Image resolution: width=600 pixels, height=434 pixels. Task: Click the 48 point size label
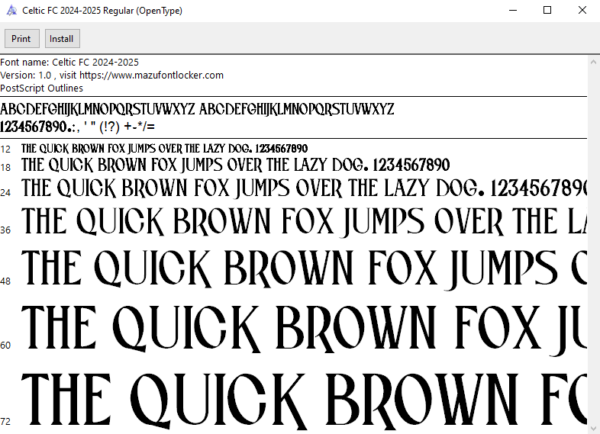pos(5,282)
